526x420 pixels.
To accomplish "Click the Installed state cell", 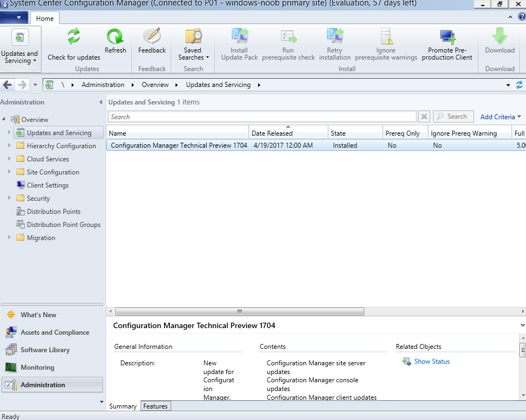I will [x=345, y=145].
